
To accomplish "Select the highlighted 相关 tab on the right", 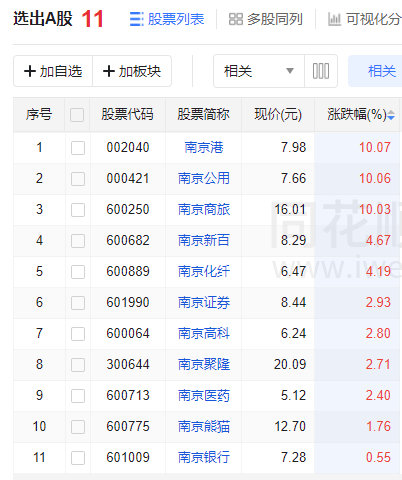I will (375, 71).
